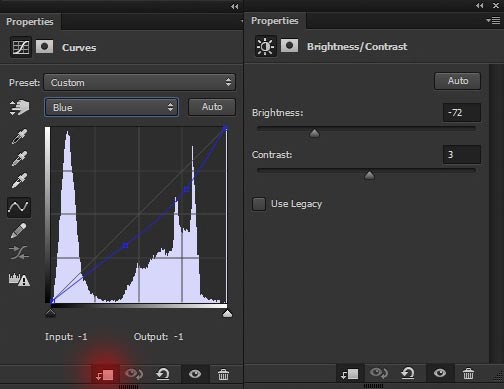
Task: Enable the Use Legacy checkbox
Action: coord(259,204)
